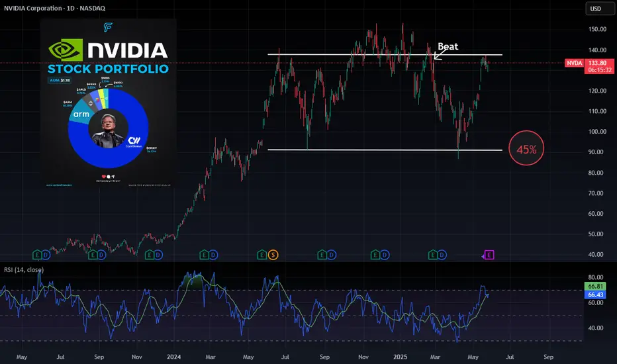Click the red NVDA price label

(x=574, y=63)
